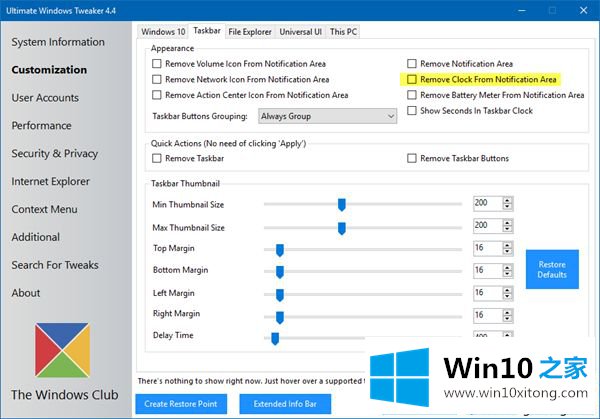Click the Bottom Margin value field
600x419 pixels.
click(487, 271)
